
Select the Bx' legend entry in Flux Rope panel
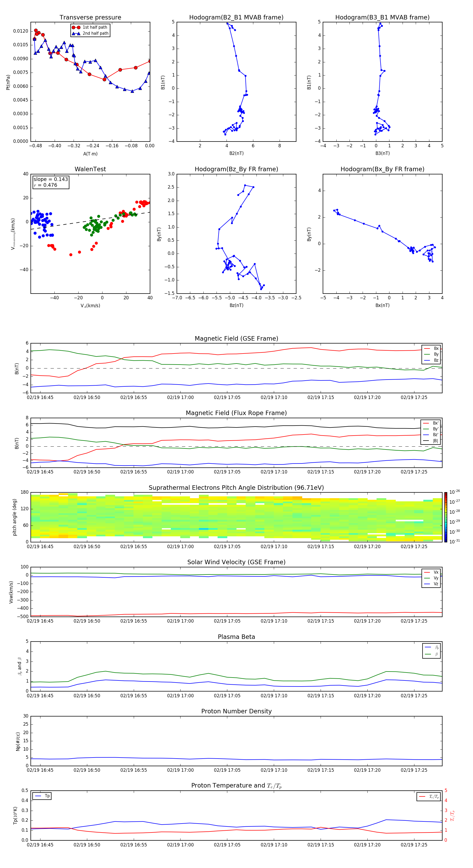tap(431, 423)
